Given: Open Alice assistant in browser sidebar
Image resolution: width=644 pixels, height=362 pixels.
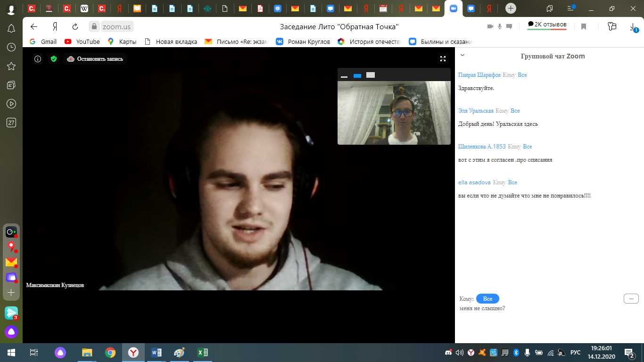Looking at the screenshot, I should [11, 332].
